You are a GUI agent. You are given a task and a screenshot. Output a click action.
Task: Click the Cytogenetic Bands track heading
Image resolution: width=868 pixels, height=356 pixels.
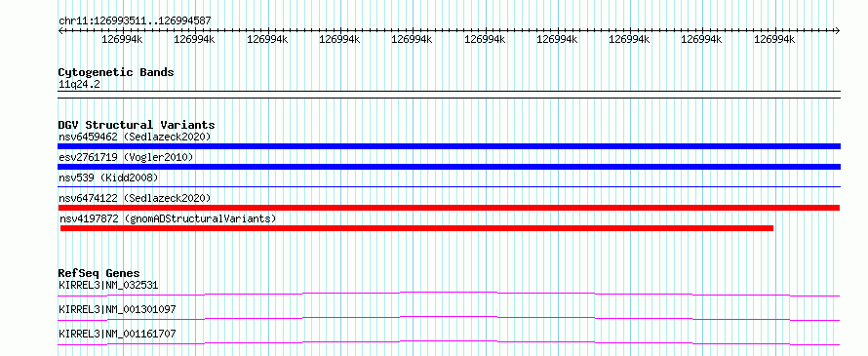click(x=116, y=72)
